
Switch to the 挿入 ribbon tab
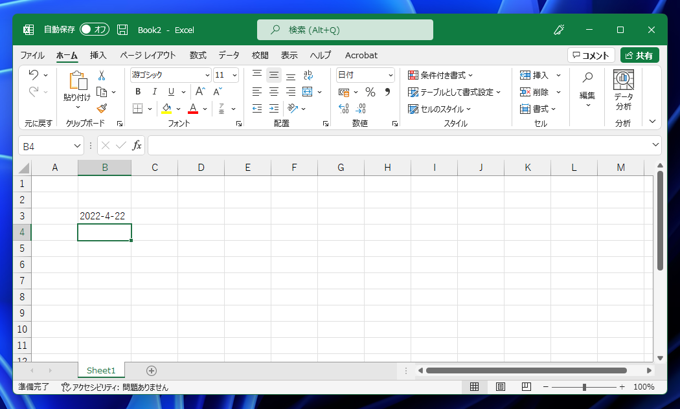pos(98,56)
